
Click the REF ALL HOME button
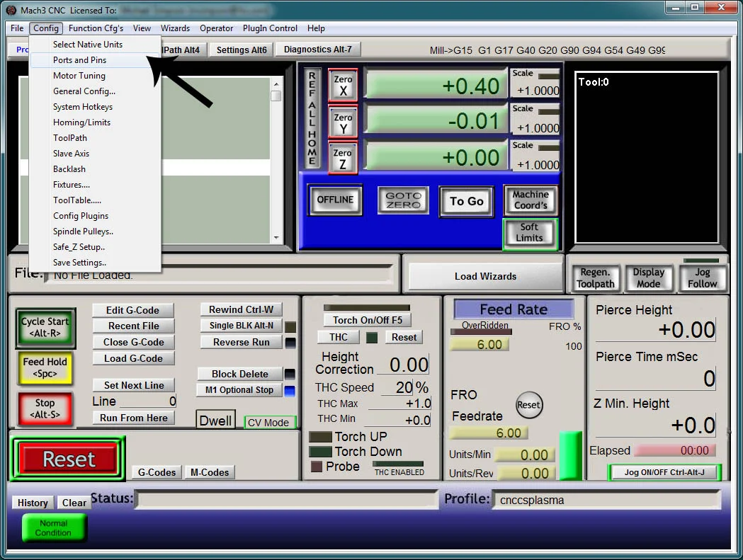tap(312, 118)
